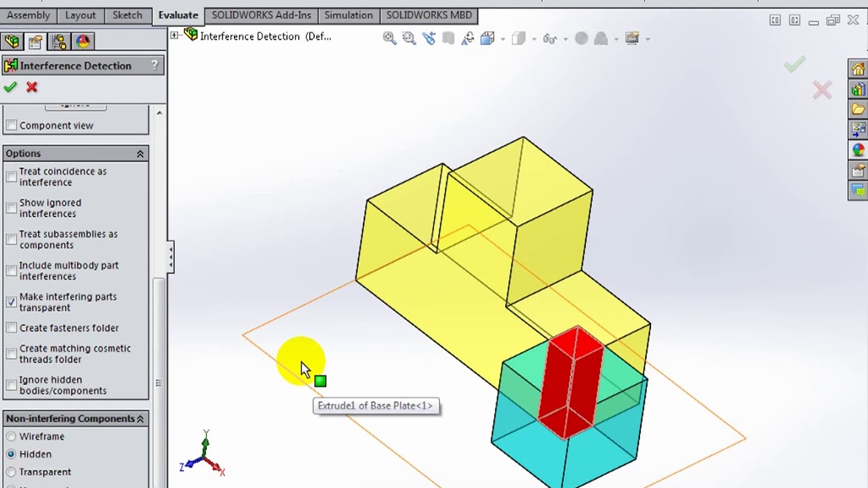Image resolution: width=868 pixels, height=488 pixels.
Task: Open the SOLIDWORKS Forum chat icon
Action: tap(858, 190)
